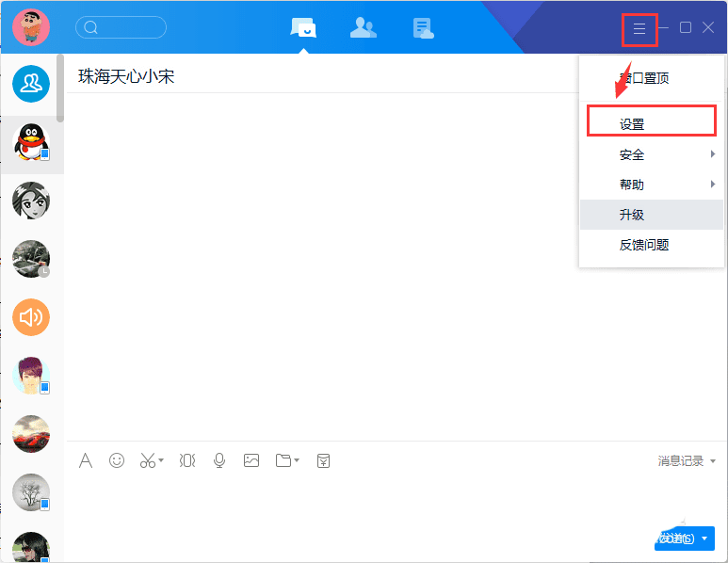Open the QQ penguin avatar chat
Viewport: 728px width, 563px height.
click(x=31, y=142)
